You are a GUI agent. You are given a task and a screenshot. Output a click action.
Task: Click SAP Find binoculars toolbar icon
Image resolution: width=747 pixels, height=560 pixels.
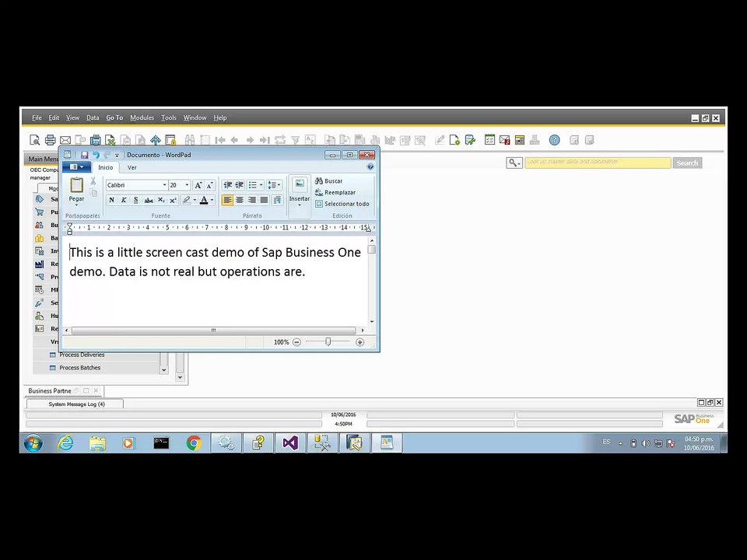190,140
